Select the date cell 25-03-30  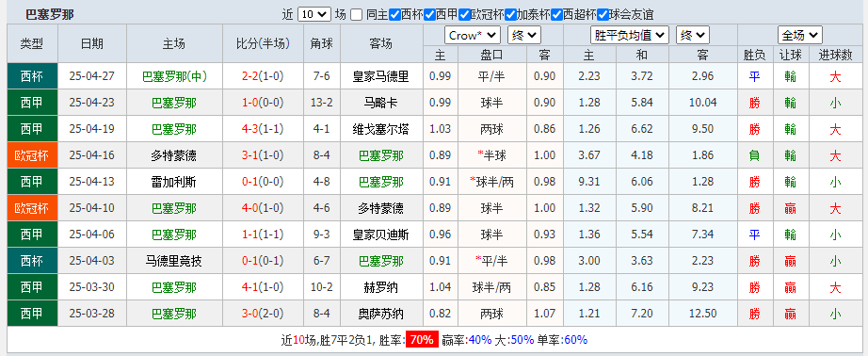point(92,288)
